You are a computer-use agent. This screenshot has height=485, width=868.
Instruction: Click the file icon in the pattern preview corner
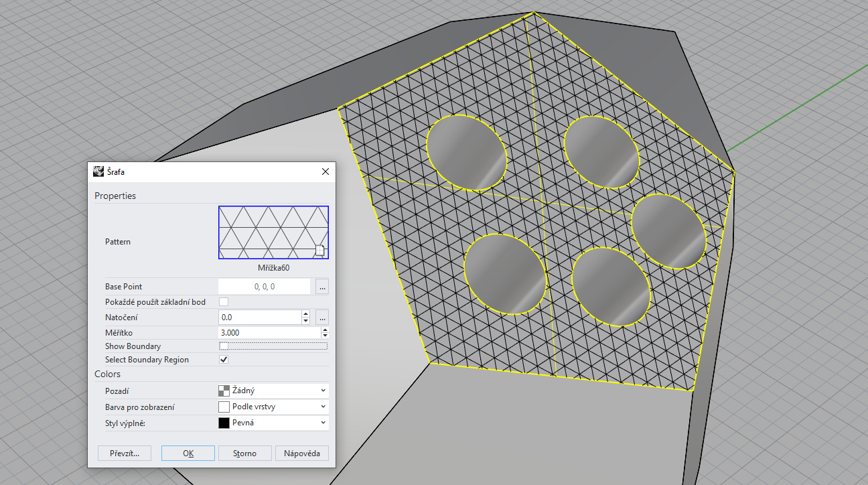[x=319, y=251]
